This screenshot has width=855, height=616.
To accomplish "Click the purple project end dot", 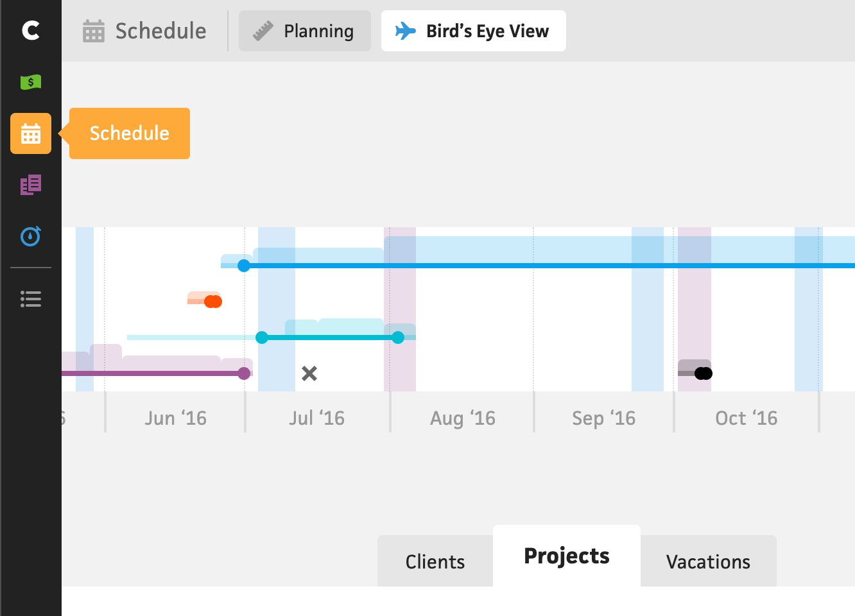I will pyautogui.click(x=244, y=373).
